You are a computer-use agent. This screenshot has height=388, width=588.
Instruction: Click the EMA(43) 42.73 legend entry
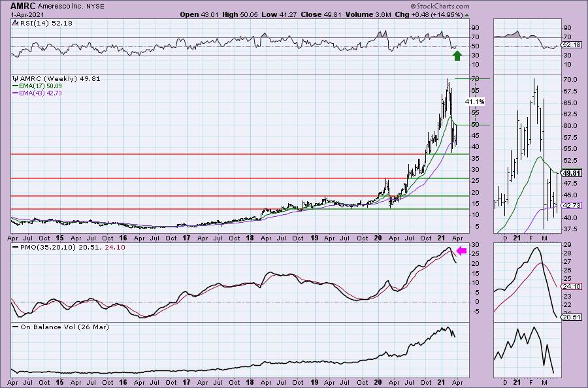tap(37, 93)
